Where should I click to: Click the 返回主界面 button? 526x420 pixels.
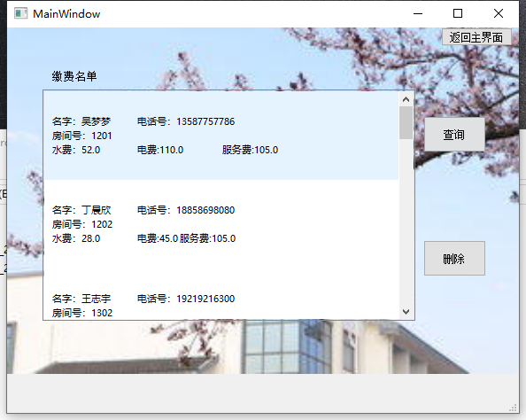coord(476,37)
